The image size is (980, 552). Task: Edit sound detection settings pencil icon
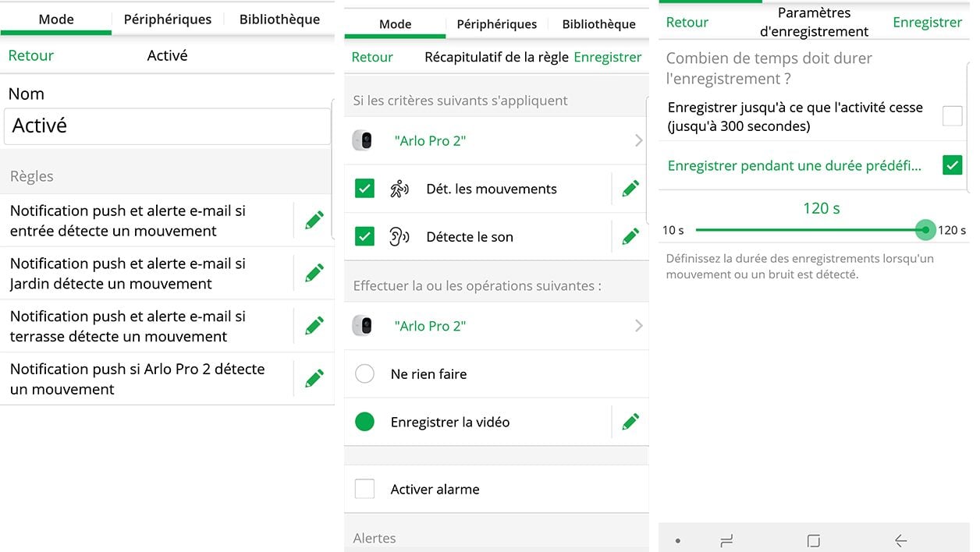630,237
